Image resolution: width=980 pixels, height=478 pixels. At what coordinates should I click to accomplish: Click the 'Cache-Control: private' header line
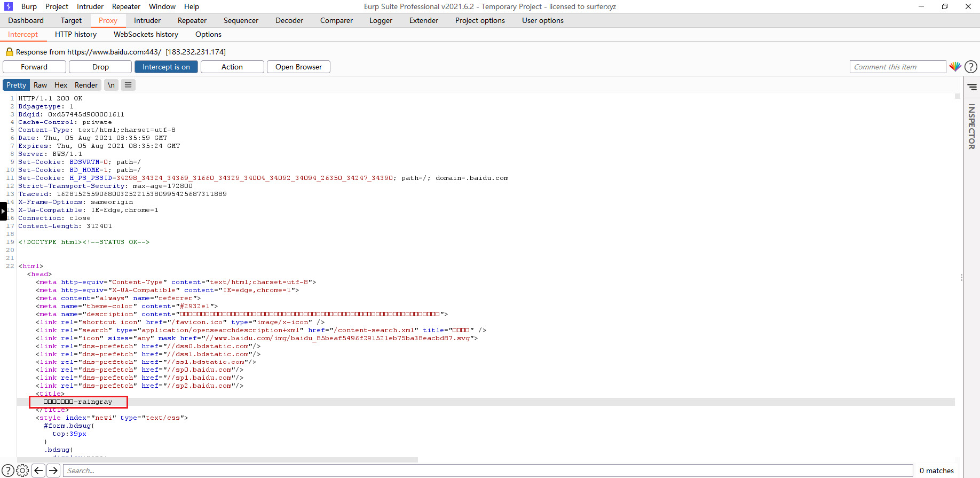[x=65, y=122]
